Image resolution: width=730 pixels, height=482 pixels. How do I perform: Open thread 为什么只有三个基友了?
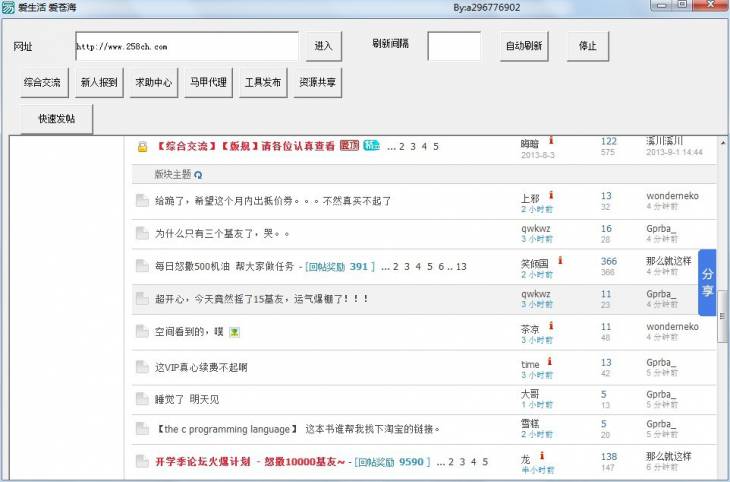(x=222, y=234)
